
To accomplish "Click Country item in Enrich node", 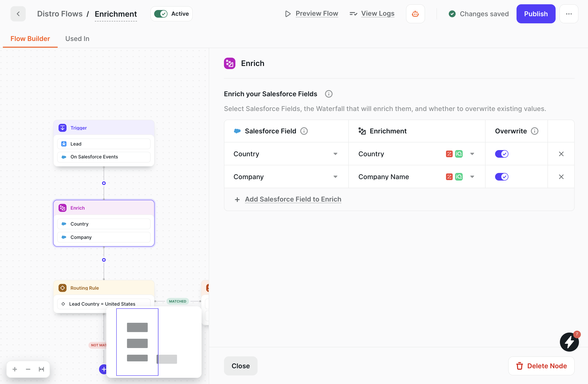I will pyautogui.click(x=104, y=224).
